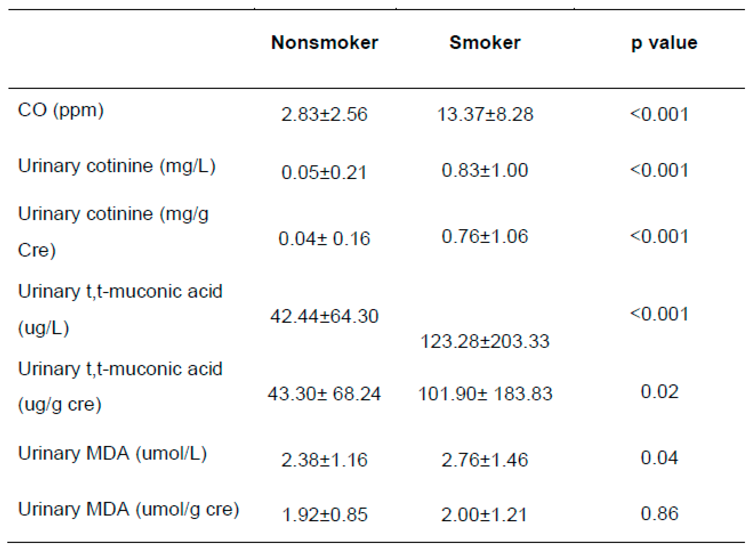Click the Urinary MDA (umol/L) row label

[x=112, y=454]
